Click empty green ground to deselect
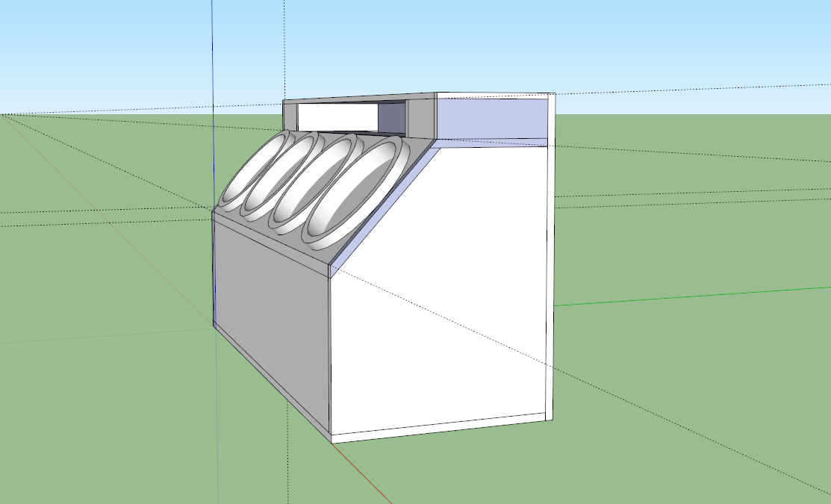 (x=112, y=418)
